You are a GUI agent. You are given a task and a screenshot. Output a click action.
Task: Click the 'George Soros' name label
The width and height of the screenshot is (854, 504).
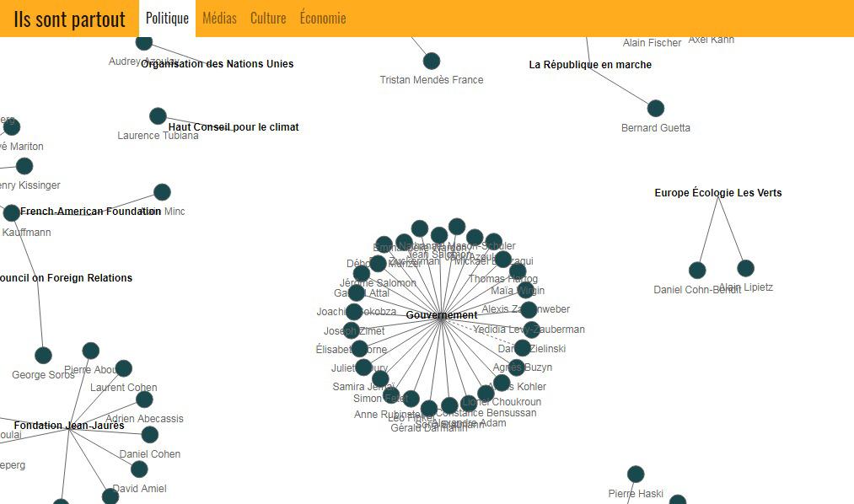click(43, 375)
